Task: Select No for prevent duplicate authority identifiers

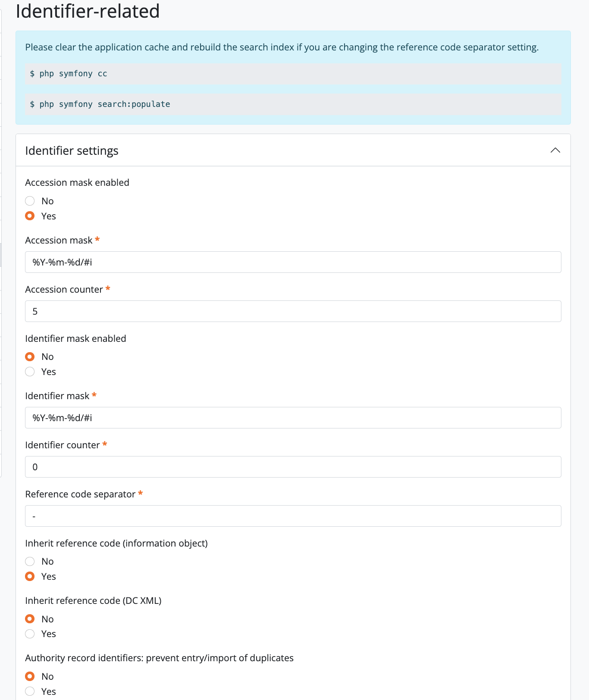Action: 30,676
